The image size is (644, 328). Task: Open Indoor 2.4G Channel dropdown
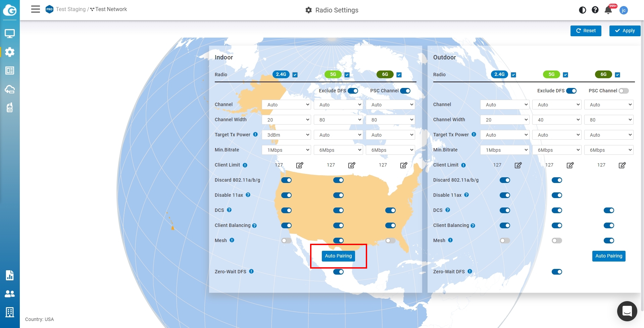tap(287, 105)
